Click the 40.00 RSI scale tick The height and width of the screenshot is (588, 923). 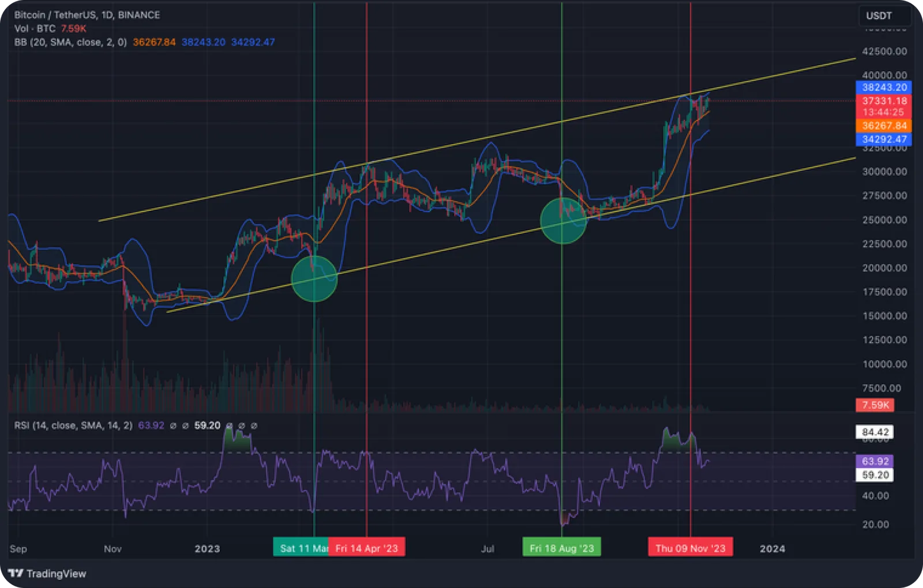pos(875,496)
